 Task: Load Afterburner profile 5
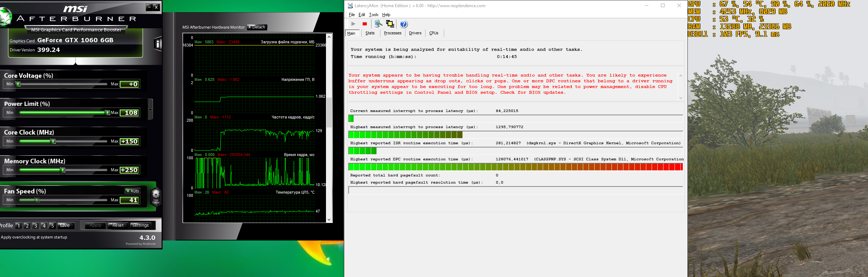coord(52,225)
